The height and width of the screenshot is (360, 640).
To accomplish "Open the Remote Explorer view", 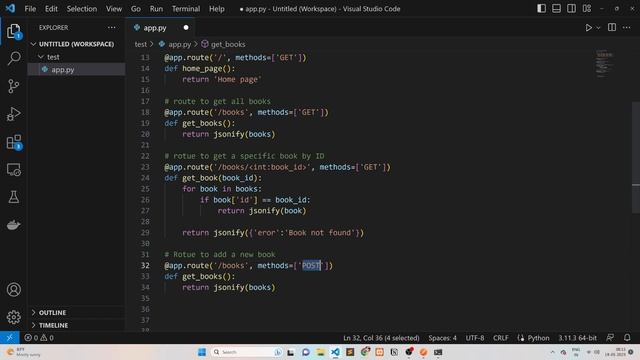I will pos(13,169).
